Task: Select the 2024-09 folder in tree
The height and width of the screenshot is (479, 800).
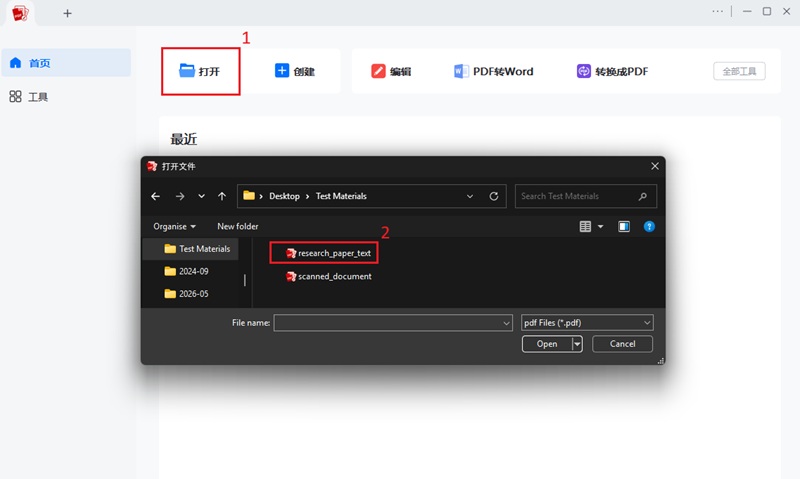Action: (x=186, y=271)
